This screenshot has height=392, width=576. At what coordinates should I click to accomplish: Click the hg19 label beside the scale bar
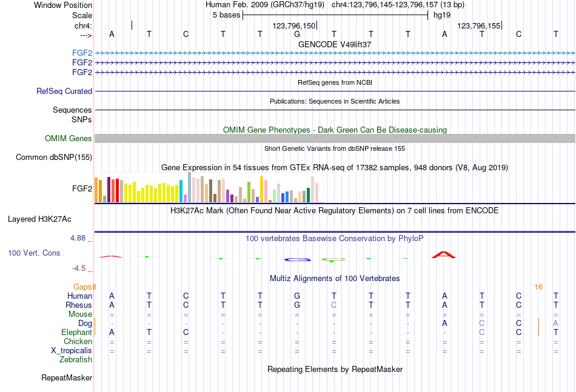(442, 15)
